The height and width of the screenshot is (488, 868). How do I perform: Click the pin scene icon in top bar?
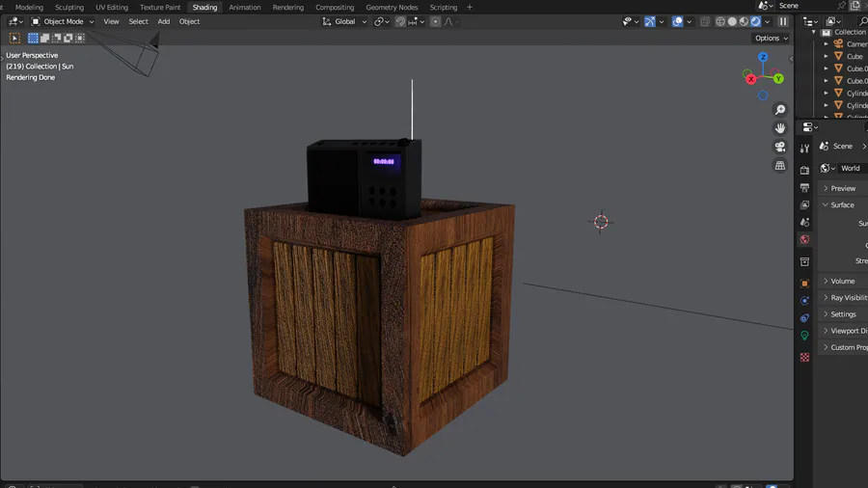[x=841, y=6]
